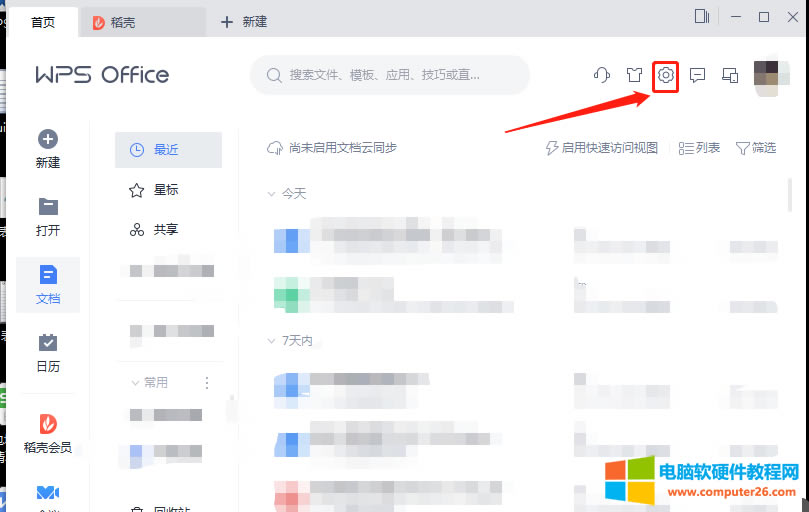Viewport: 809px width, 512px height.
Task: Minimize the WPS window
Action: (736, 17)
